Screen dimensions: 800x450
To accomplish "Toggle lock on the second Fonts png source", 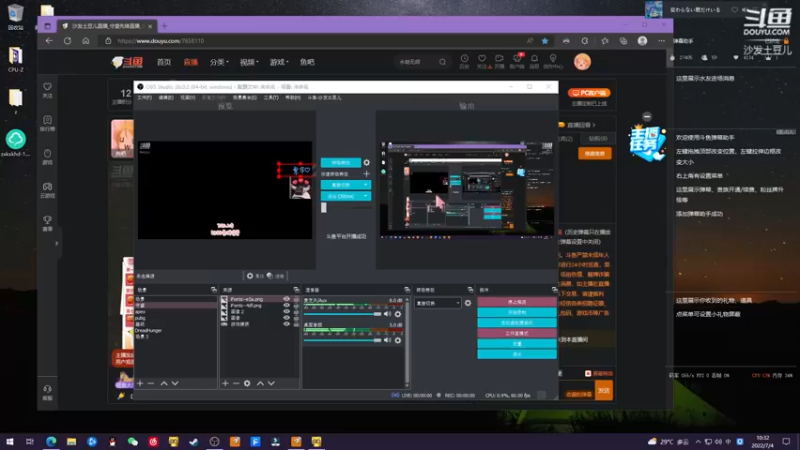I will click(296, 306).
